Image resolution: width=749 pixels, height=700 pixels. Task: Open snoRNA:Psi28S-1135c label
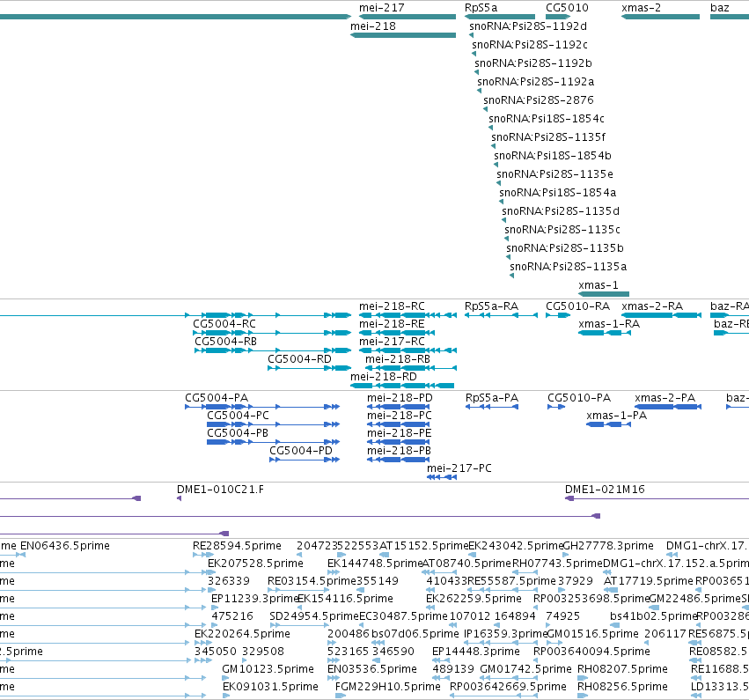point(562,230)
